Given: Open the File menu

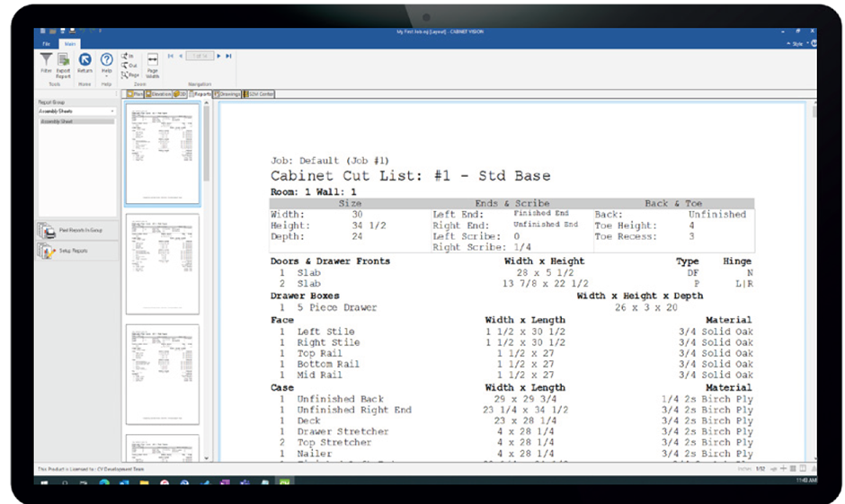Looking at the screenshot, I should (x=46, y=43).
